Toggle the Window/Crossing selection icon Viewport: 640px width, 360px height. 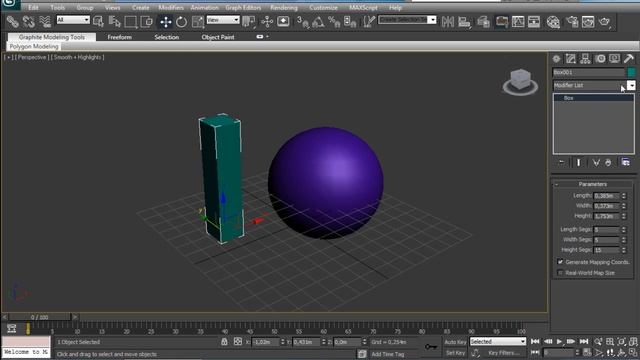tap(146, 22)
